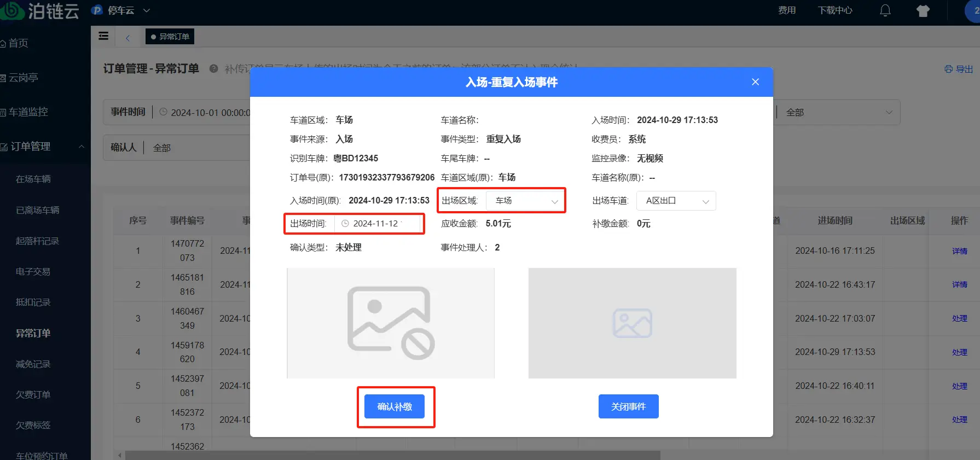Close the 入场-重复入场事件 dialog
The image size is (980, 460).
point(755,82)
